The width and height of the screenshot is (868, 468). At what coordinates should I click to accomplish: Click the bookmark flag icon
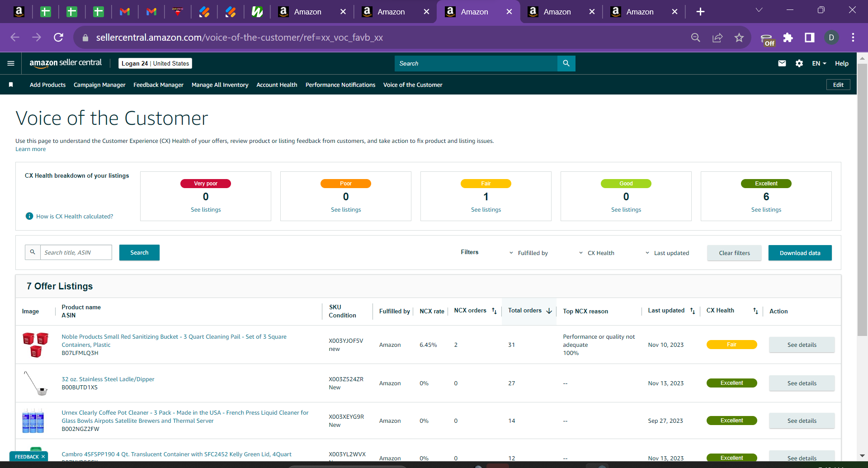tap(11, 85)
